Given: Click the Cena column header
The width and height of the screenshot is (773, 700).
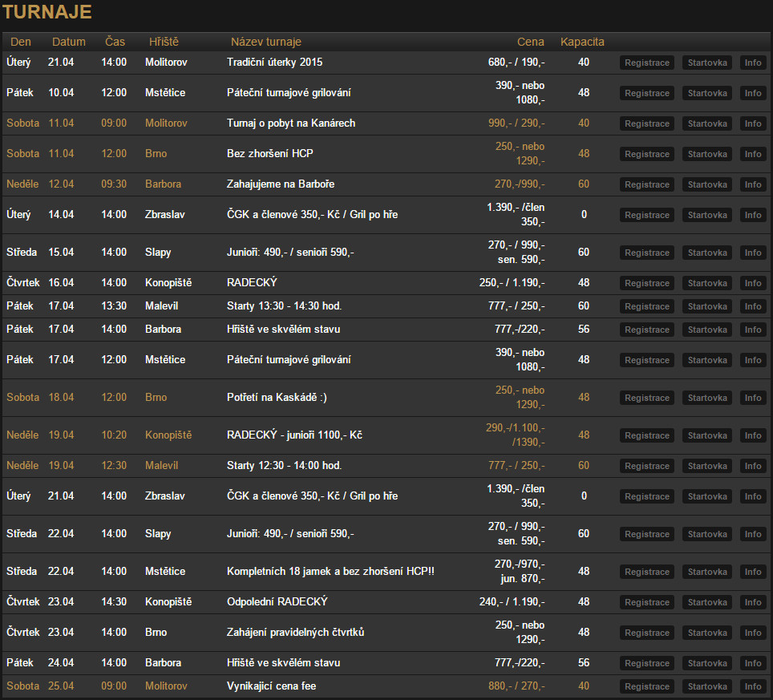Looking at the screenshot, I should [531, 42].
